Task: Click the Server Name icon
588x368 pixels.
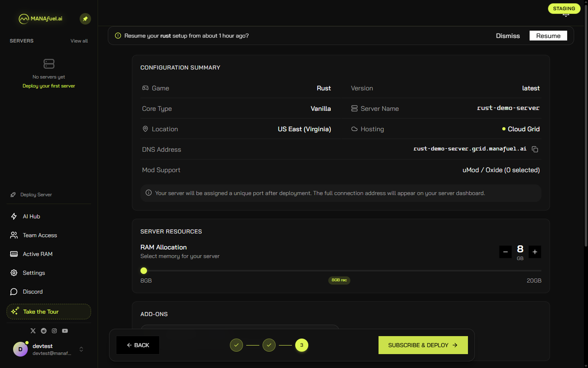Action: click(354, 108)
